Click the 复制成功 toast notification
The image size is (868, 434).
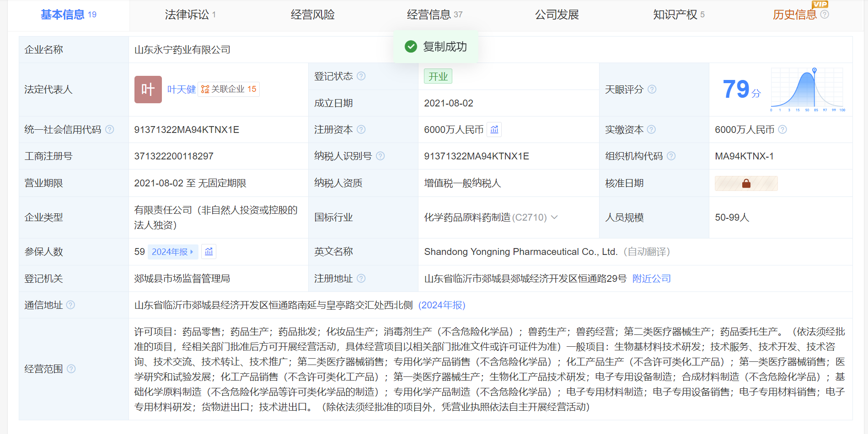435,47
